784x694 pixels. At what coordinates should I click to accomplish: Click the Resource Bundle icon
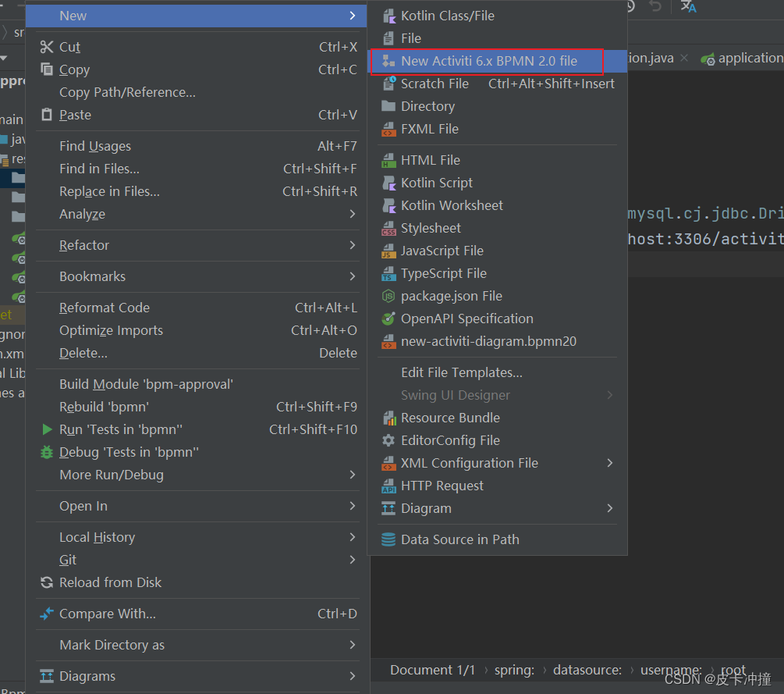pos(388,418)
